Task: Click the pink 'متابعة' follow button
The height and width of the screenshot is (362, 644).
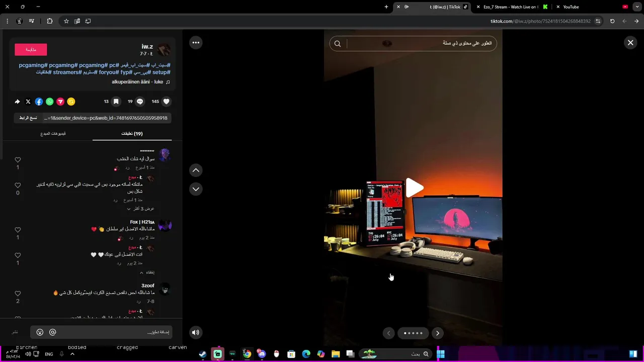Action: (31, 49)
